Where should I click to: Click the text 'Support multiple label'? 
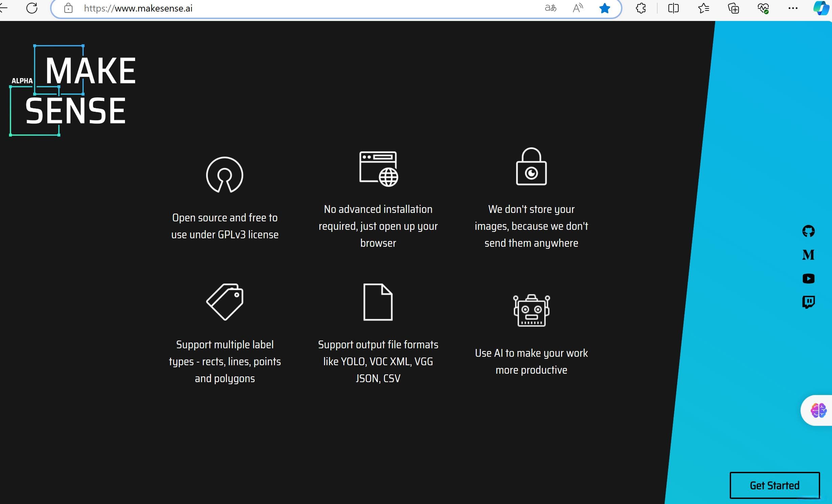click(x=225, y=344)
